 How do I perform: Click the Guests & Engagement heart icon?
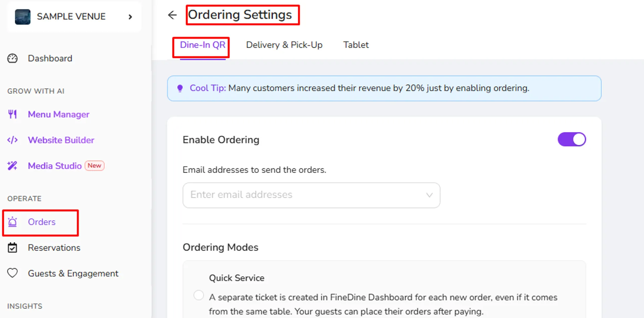coord(12,273)
